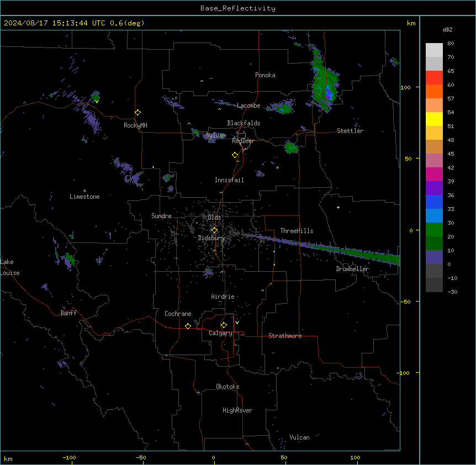
Task: Click the yellow diamond marker south of RedDeer
Action: pyautogui.click(x=235, y=155)
